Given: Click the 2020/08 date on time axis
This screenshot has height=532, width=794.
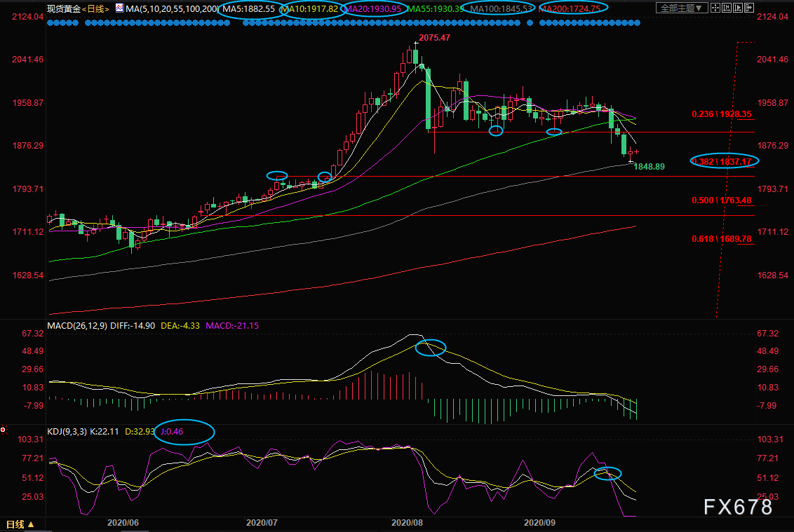Looking at the screenshot, I should click(x=406, y=523).
